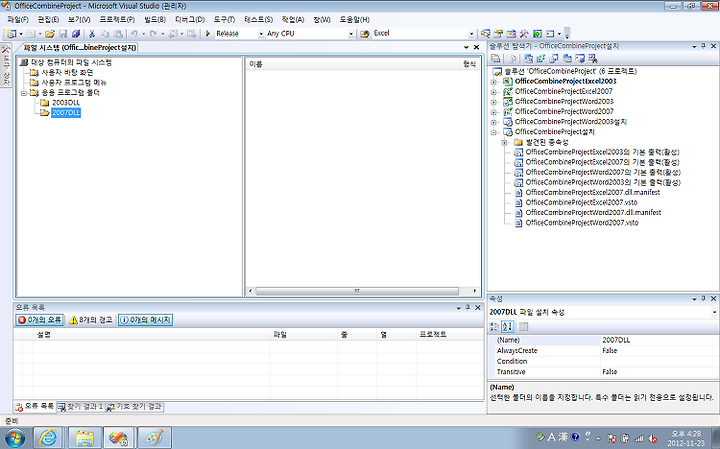Click Find in Files icon beside Excel box

[x=365, y=34]
